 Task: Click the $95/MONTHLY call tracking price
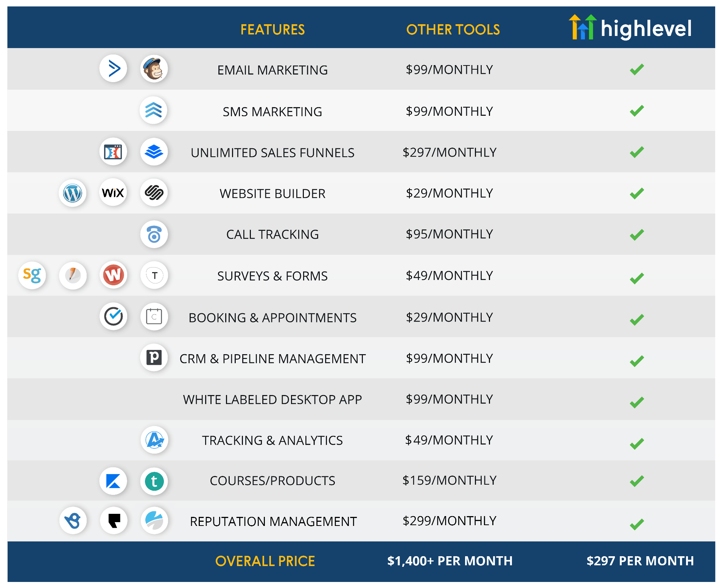click(x=450, y=234)
